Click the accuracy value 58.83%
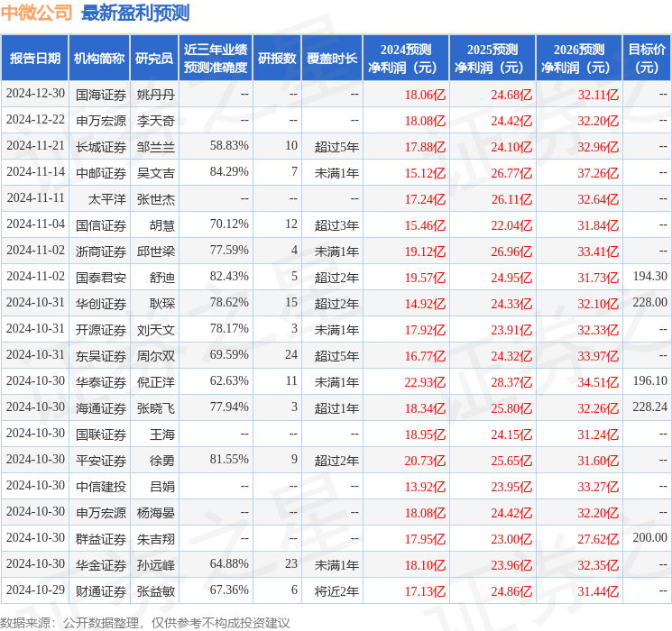 click(229, 146)
